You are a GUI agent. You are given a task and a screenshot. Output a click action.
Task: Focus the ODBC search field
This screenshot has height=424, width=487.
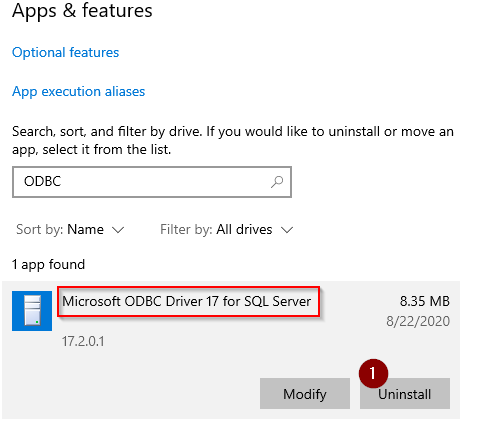[152, 182]
